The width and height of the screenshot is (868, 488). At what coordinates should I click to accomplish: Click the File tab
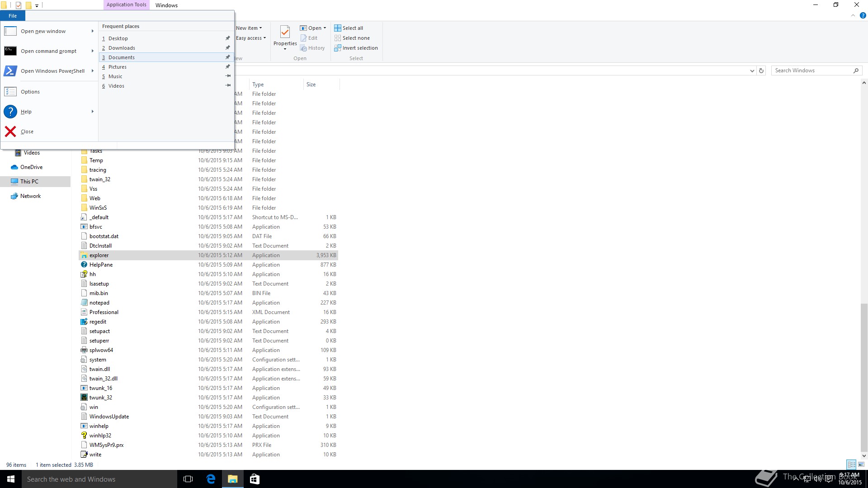(13, 16)
